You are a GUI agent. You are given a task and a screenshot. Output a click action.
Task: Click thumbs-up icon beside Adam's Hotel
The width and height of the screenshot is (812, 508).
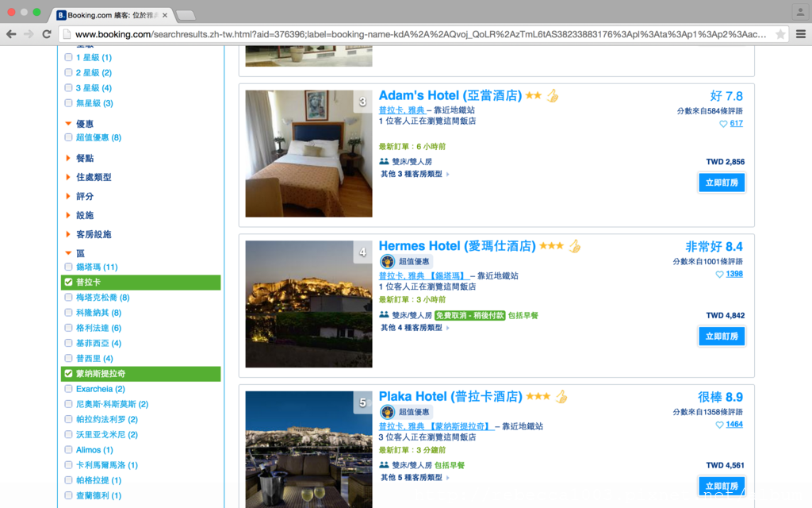point(553,96)
